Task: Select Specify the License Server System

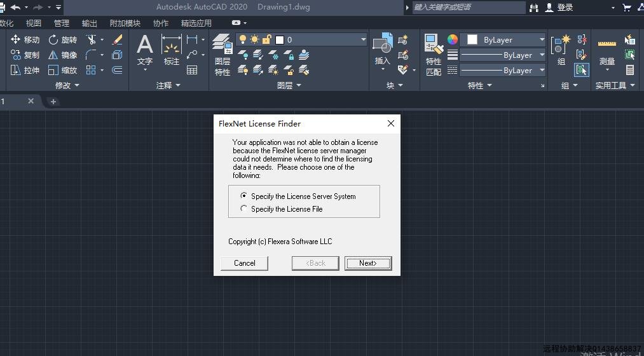Action: (298, 196)
